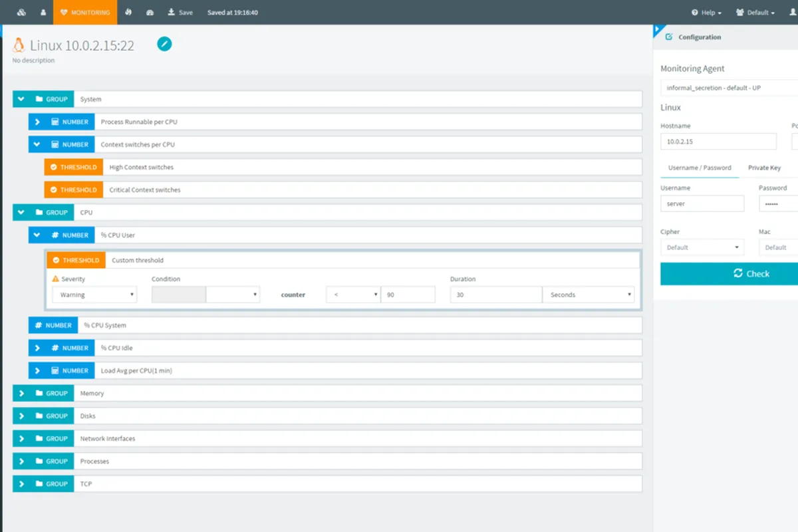
Task: Open the user profile icon in top bar
Action: click(43, 12)
